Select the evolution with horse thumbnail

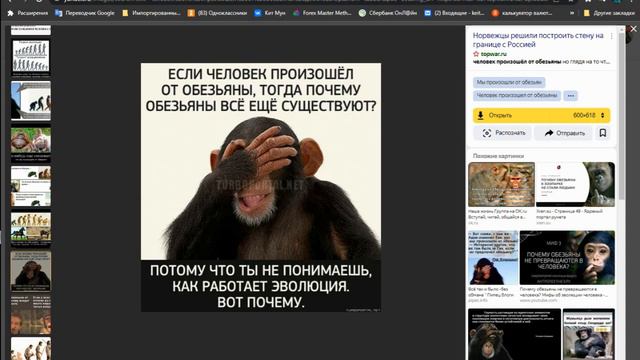31,228
